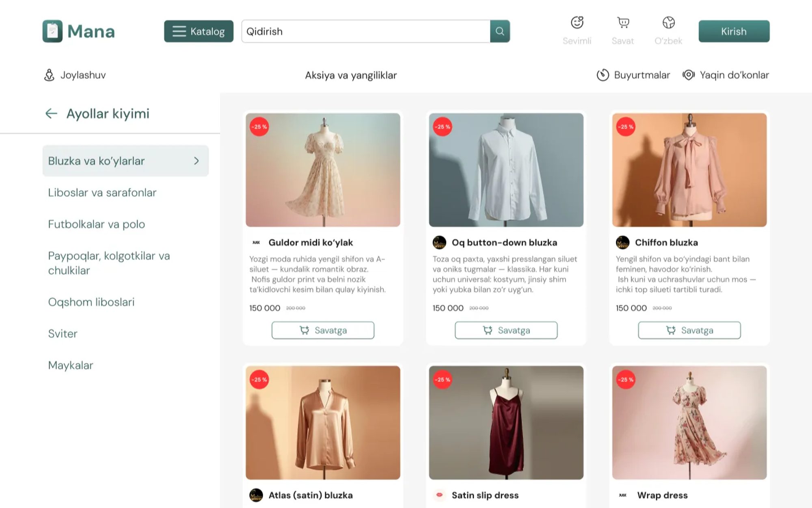812x508 pixels.
Task: Open the Savat cart icon
Action: pos(623,22)
